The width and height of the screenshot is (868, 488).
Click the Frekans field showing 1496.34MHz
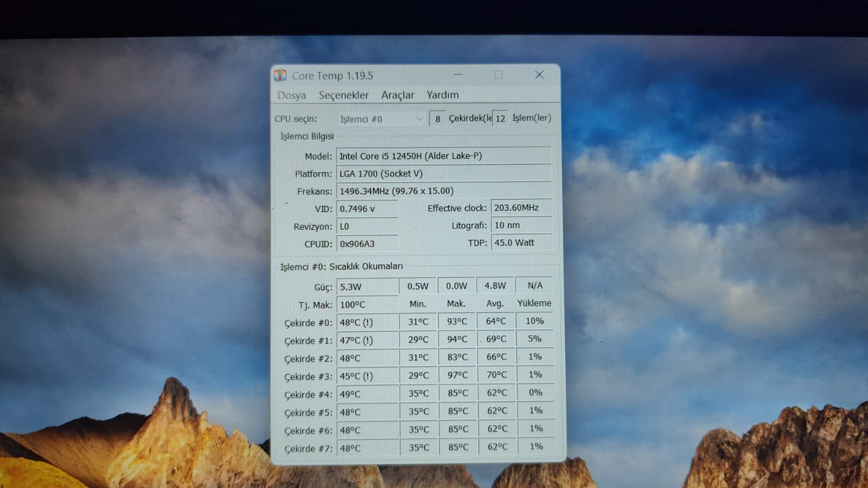443,191
